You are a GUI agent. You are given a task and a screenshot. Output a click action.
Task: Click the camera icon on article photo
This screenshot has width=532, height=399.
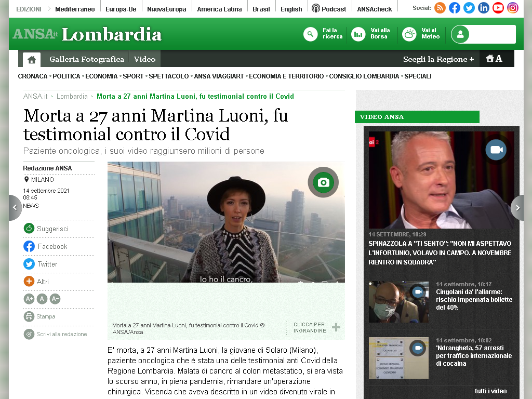pos(323,182)
